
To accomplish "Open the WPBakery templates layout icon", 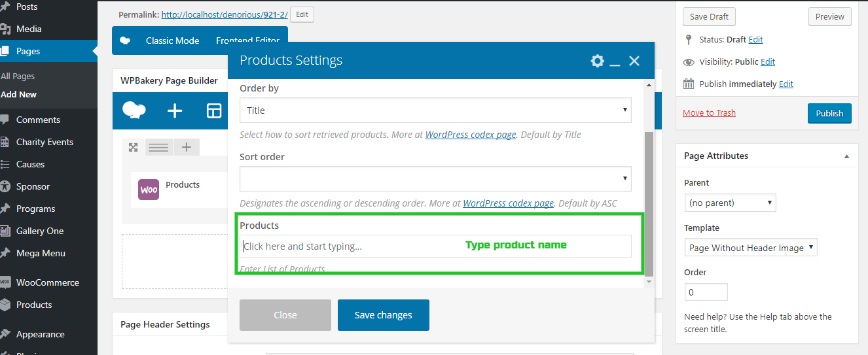I will pyautogui.click(x=214, y=110).
